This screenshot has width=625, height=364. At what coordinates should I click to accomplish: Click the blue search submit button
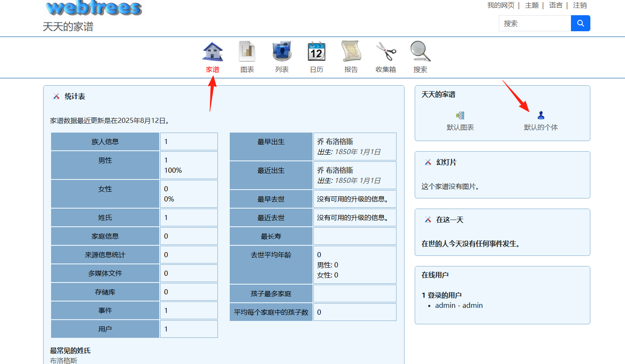point(581,23)
